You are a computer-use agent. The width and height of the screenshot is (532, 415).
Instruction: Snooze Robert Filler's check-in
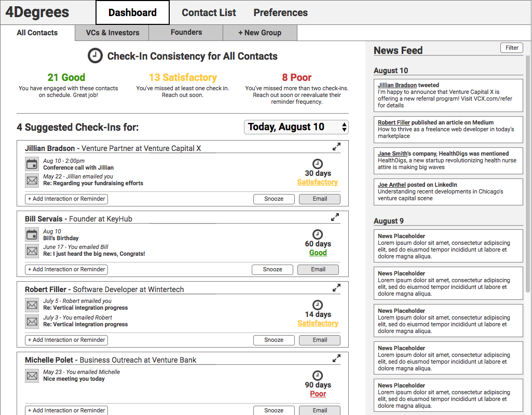point(274,340)
